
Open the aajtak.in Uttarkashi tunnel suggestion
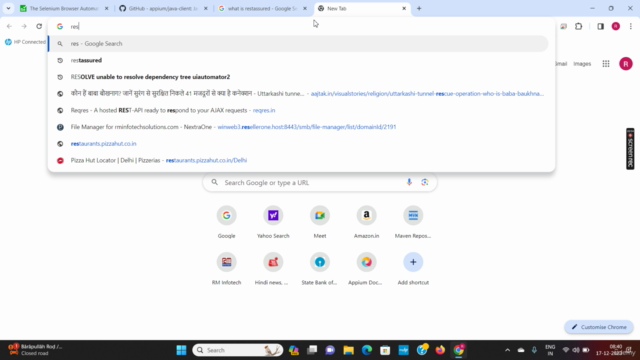(298, 94)
